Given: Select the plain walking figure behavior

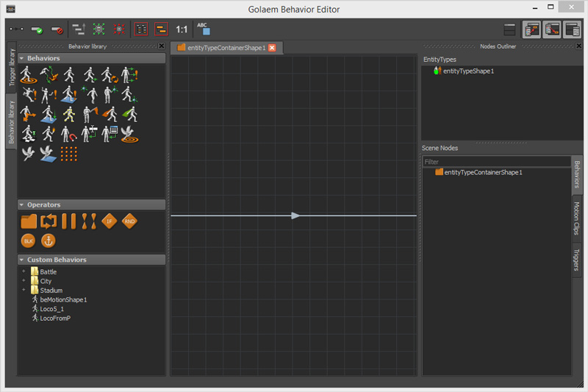Looking at the screenshot, I should click(x=69, y=74).
